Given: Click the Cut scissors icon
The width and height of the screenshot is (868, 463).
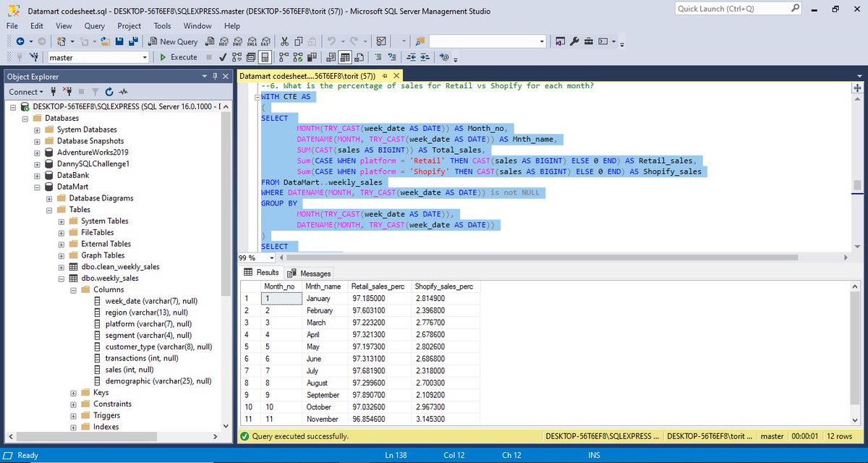Looking at the screenshot, I should pyautogui.click(x=284, y=42).
